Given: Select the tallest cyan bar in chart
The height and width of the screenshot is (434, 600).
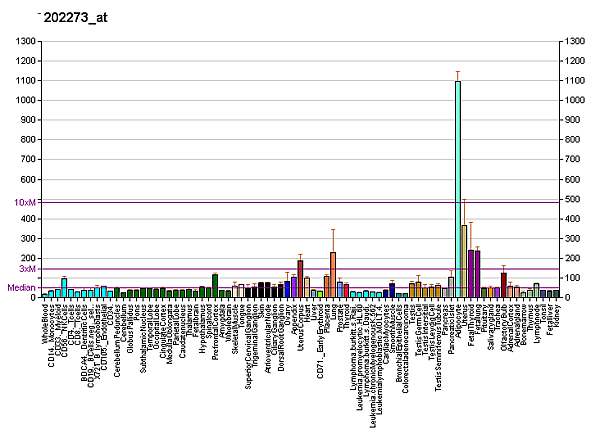Looking at the screenshot, I should (x=457, y=190).
